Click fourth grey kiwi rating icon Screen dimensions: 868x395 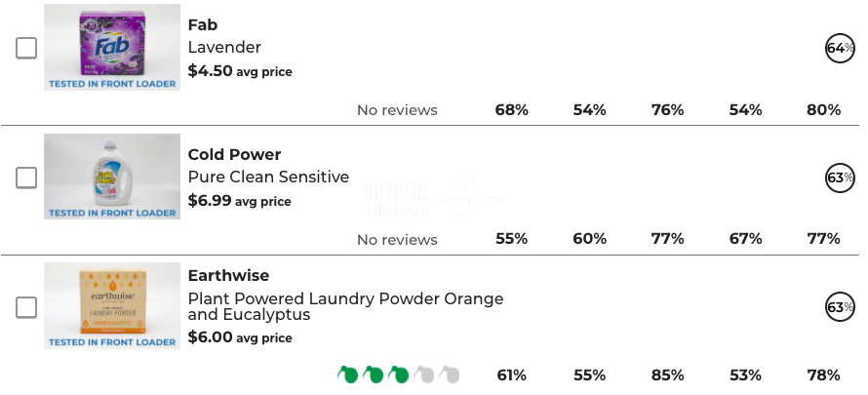tap(424, 375)
